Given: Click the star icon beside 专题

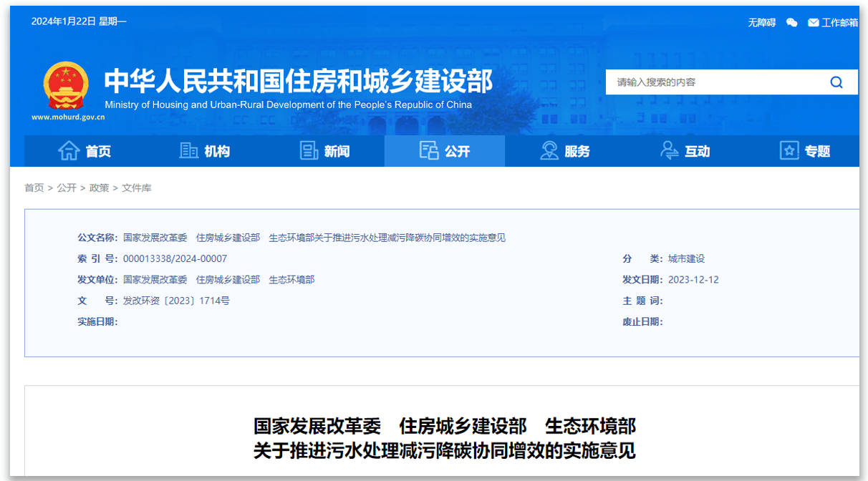Looking at the screenshot, I should click(x=789, y=151).
